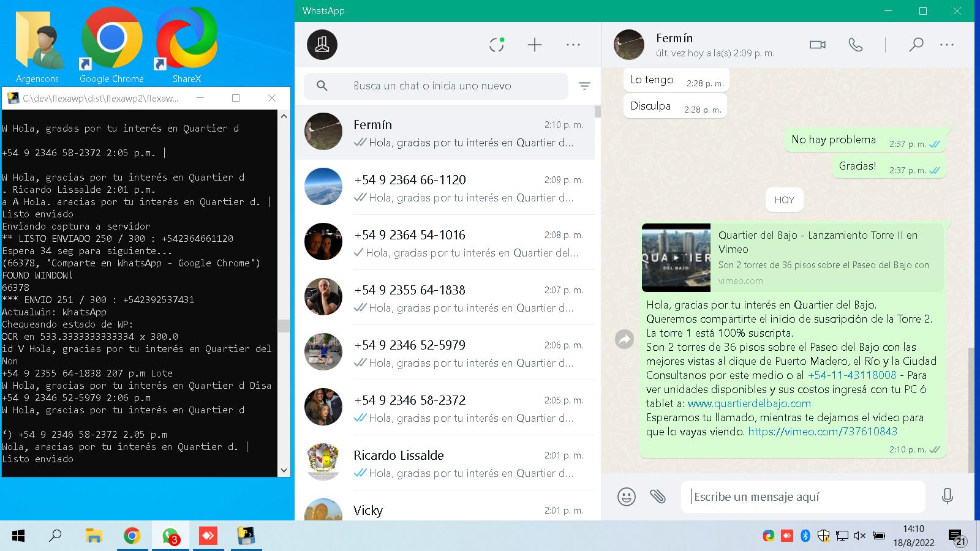Attach a file with paperclip icon
The image size is (980, 551).
658,497
